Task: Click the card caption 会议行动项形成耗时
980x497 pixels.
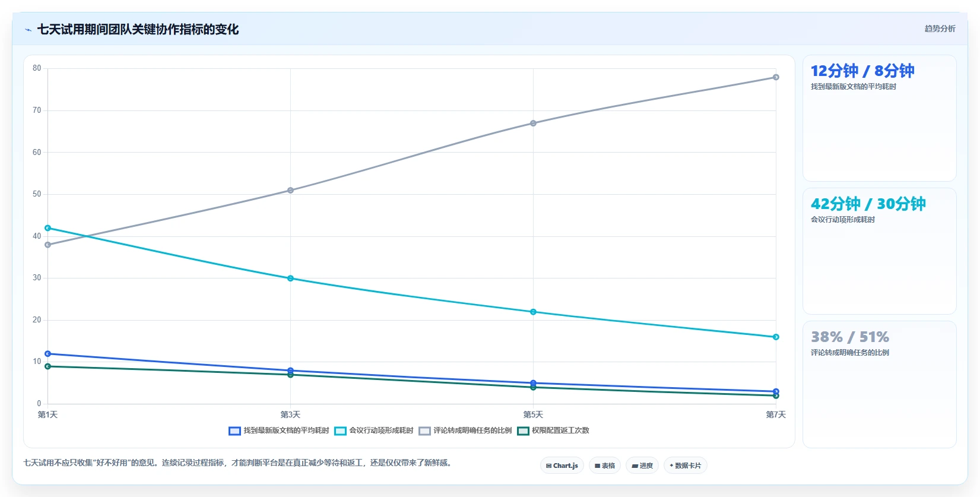Action: (x=843, y=220)
